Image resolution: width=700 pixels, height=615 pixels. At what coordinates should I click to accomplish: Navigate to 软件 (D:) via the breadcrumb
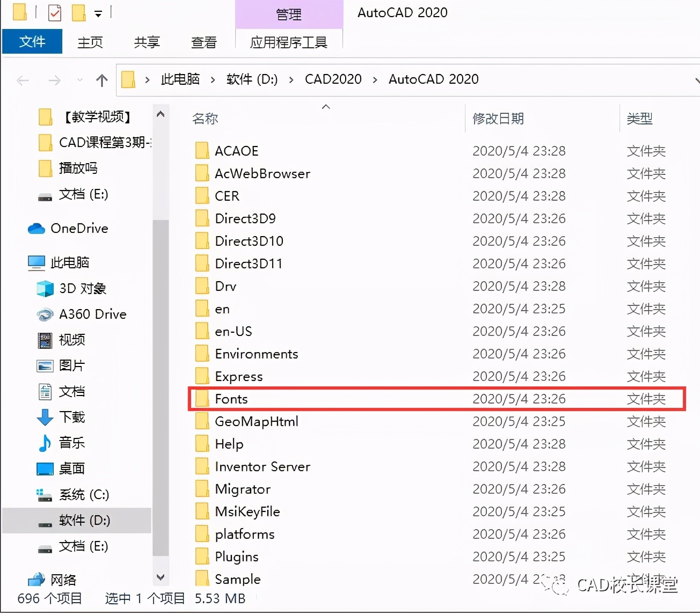[252, 79]
